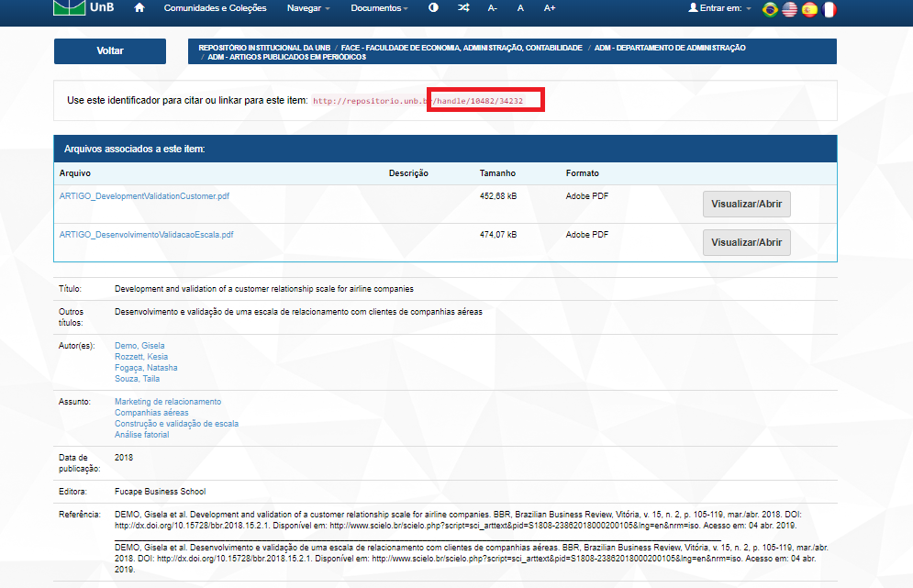913x588 pixels.
Task: Switch language using the USA flag
Action: [789, 9]
